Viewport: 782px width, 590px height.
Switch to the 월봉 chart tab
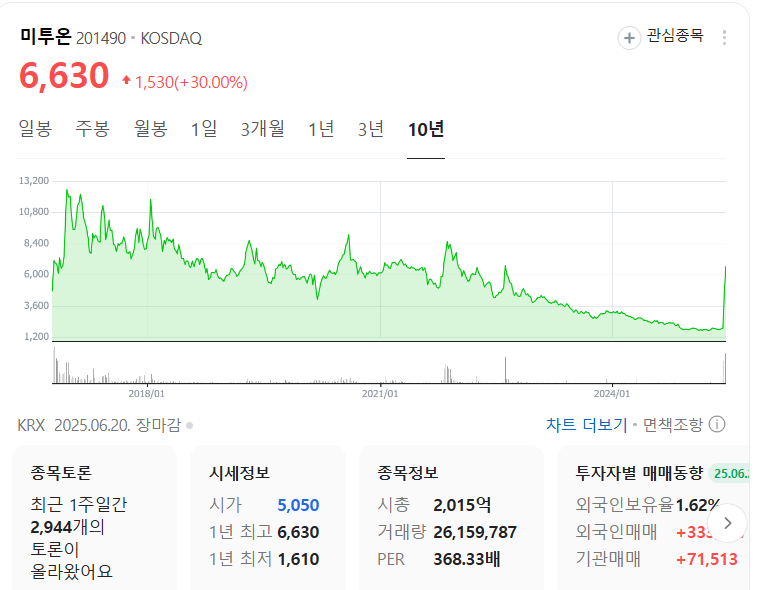[x=150, y=129]
